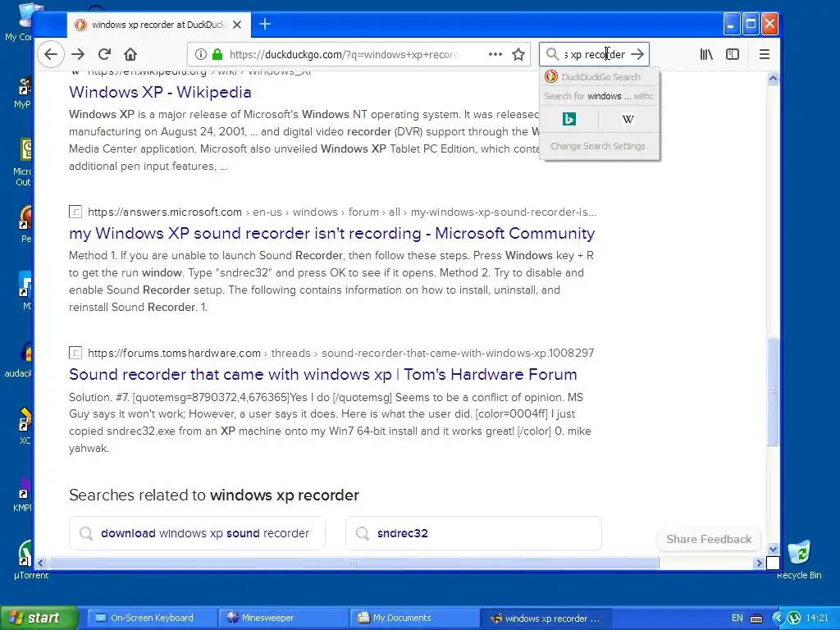This screenshot has height=630, width=840.
Task: Click keyboard icon in system tray
Action: pos(756,619)
